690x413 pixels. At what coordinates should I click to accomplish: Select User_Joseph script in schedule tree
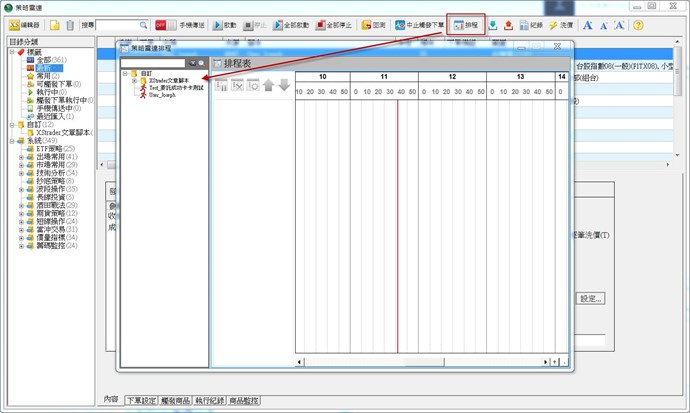point(167,95)
